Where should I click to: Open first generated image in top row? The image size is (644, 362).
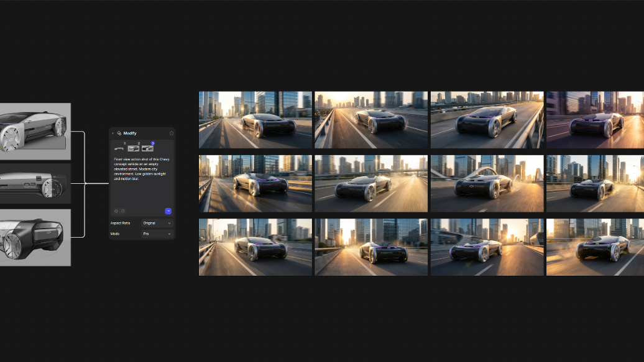coord(255,120)
